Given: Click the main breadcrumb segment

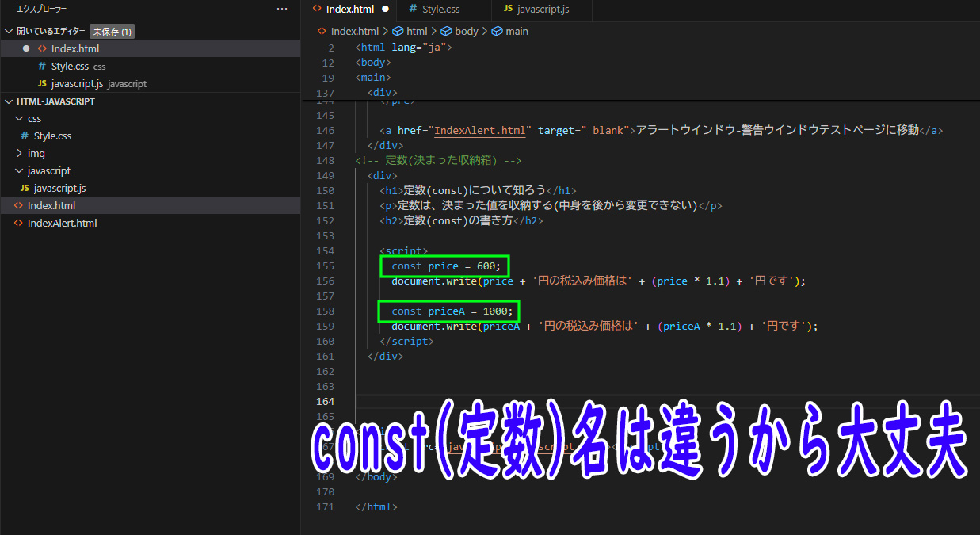Looking at the screenshot, I should (x=517, y=32).
